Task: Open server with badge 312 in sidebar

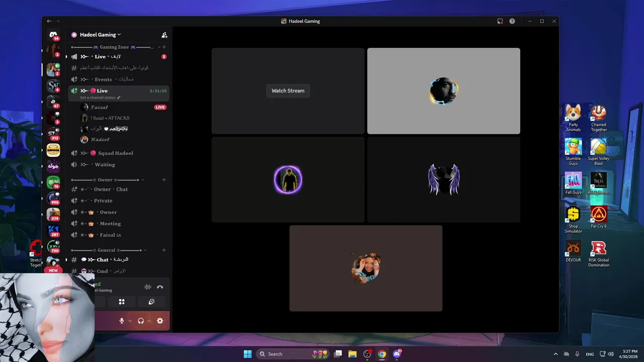Action: tap(53, 134)
